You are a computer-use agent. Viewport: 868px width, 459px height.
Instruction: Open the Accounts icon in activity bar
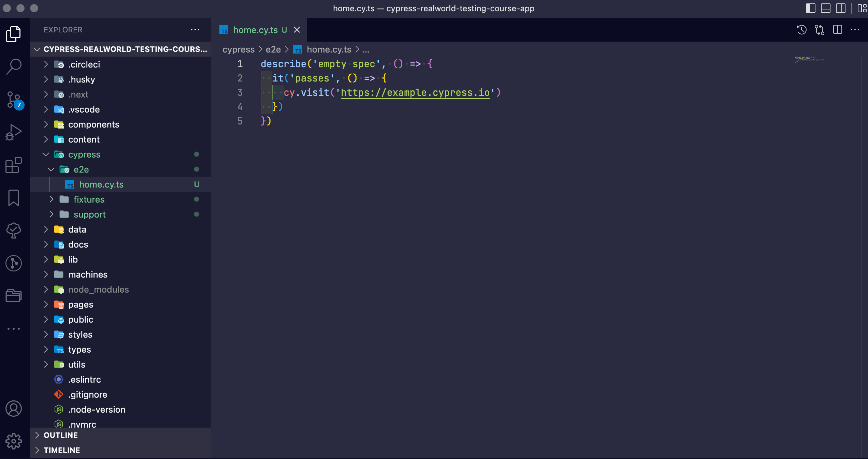[14, 409]
